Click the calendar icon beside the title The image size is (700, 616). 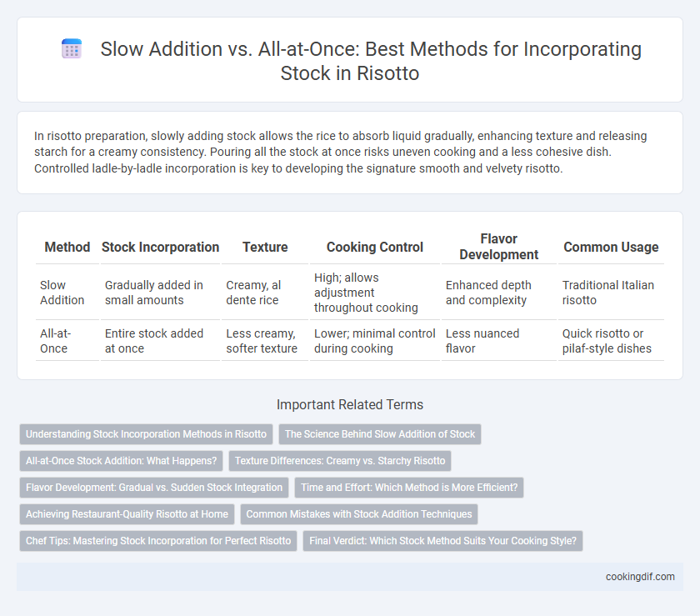(72, 48)
